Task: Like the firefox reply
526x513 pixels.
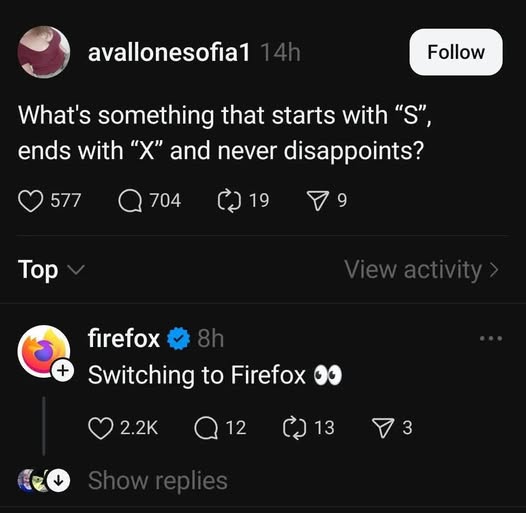Action: [100, 428]
